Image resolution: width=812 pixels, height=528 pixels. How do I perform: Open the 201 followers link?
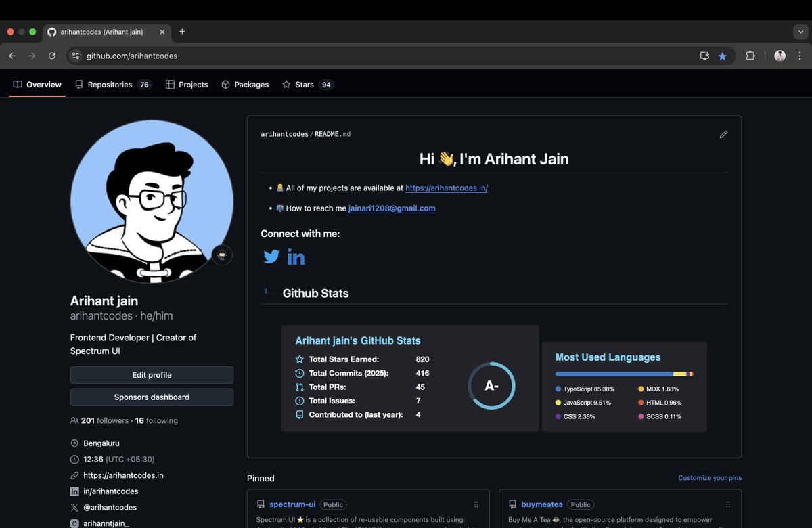pos(105,421)
